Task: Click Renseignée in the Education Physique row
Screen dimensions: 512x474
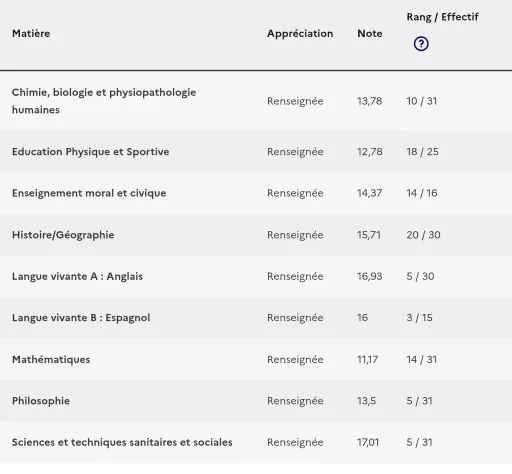Action: click(295, 152)
